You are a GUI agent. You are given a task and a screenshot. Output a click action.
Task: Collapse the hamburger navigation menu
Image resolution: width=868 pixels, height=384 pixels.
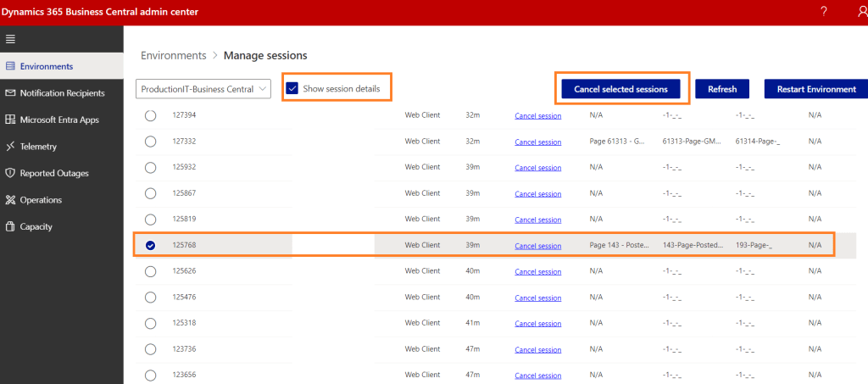pyautogui.click(x=11, y=40)
